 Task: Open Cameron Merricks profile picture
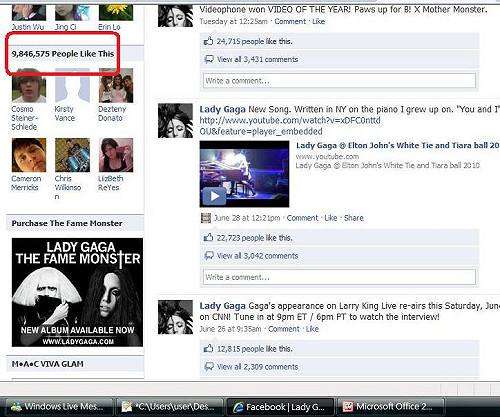(x=29, y=155)
